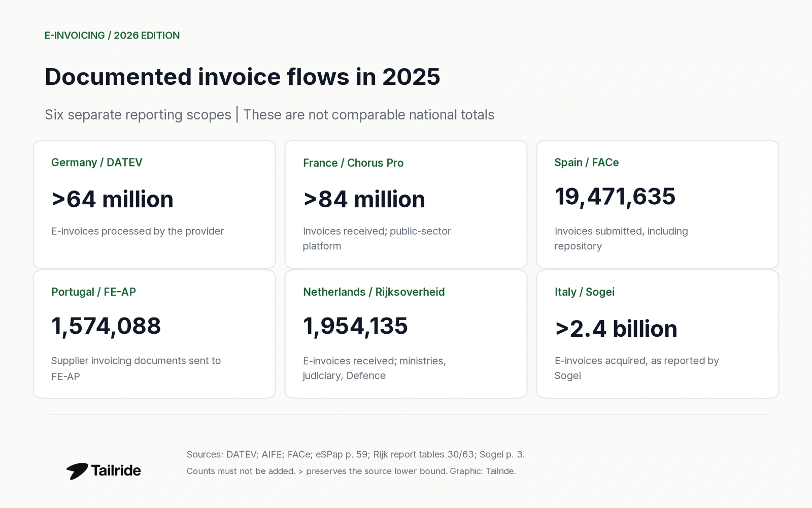Select the 1,574,088 figure
The height and width of the screenshot is (508, 812).
(106, 327)
